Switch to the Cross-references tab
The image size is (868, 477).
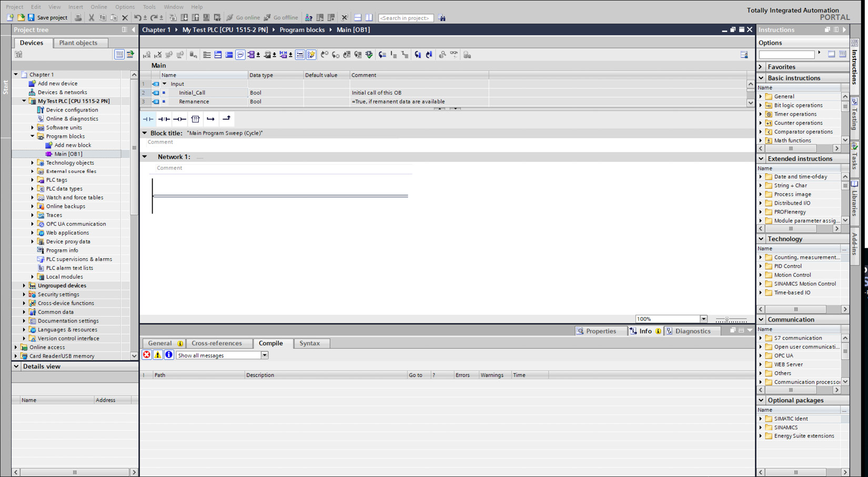217,343
